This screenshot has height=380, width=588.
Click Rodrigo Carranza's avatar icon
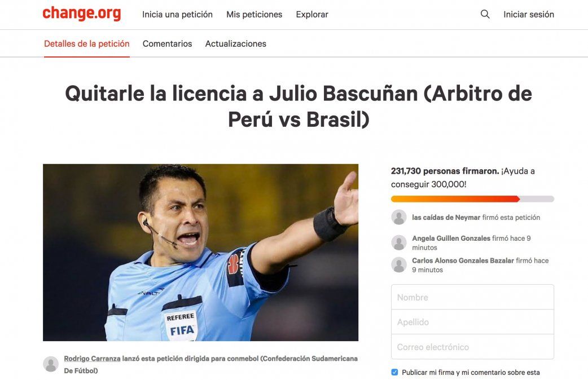click(51, 364)
